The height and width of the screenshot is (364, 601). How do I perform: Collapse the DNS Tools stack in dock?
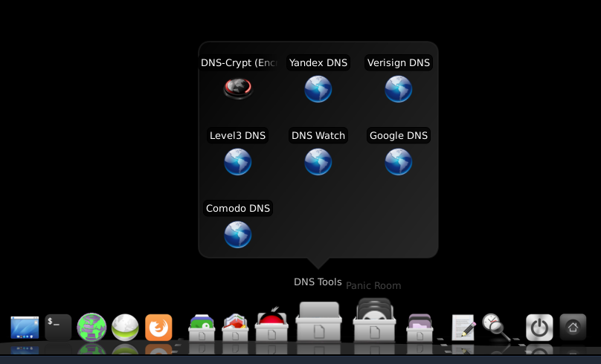pos(318,322)
